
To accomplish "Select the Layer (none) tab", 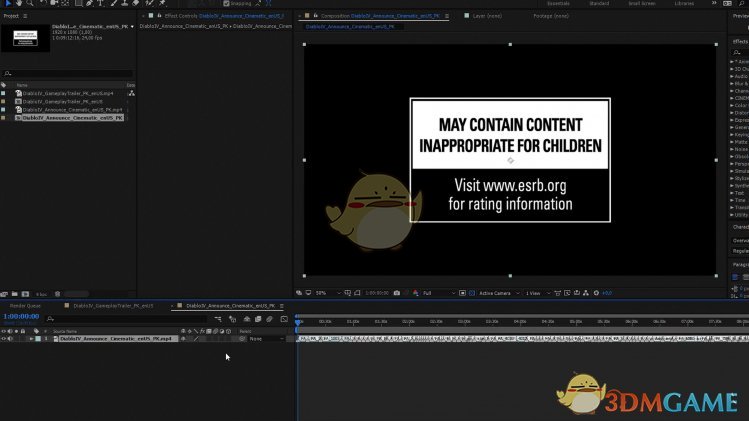I will point(487,16).
